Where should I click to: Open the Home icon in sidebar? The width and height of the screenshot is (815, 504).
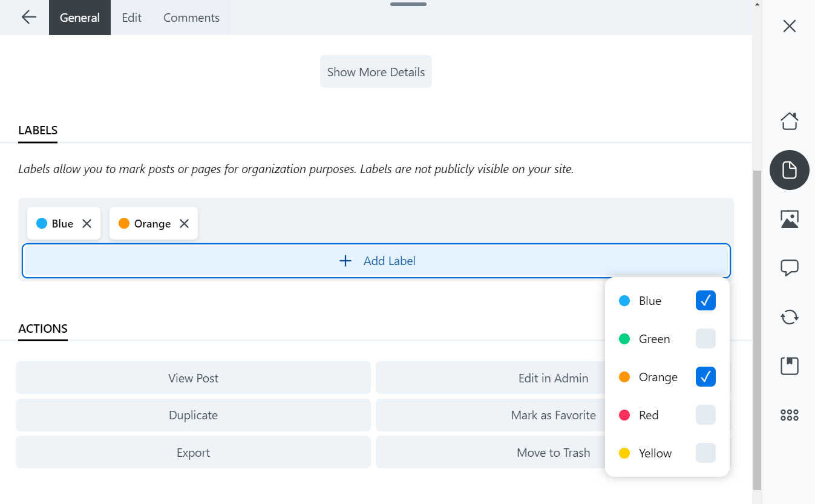coord(789,121)
